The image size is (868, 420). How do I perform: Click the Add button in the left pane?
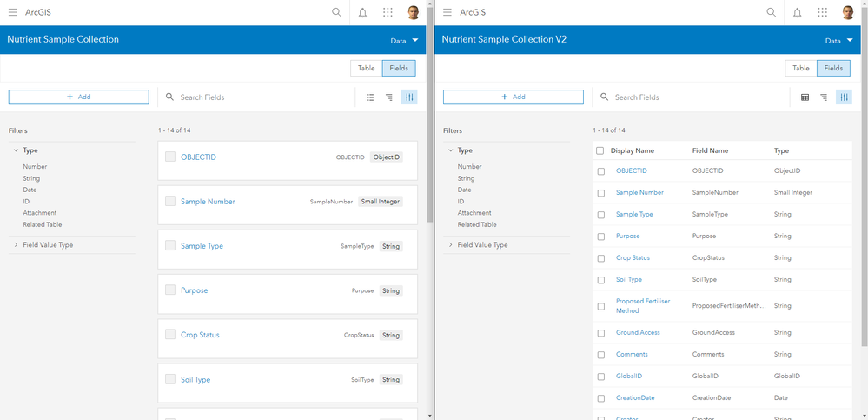point(78,97)
